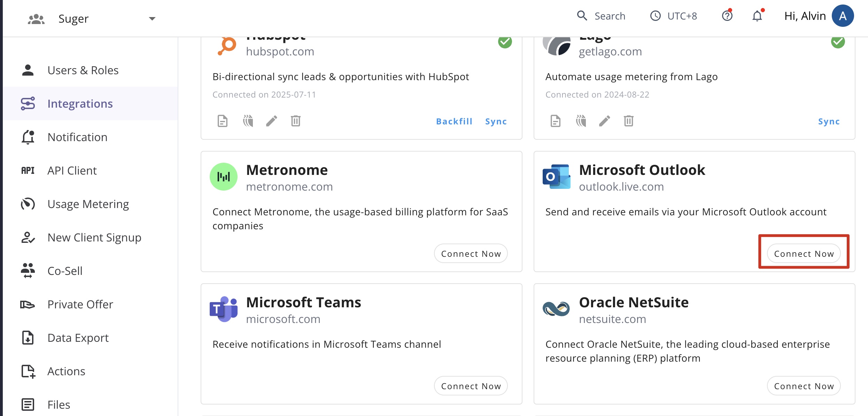Connect the Metronome integration
This screenshot has height=416, width=868.
(471, 253)
